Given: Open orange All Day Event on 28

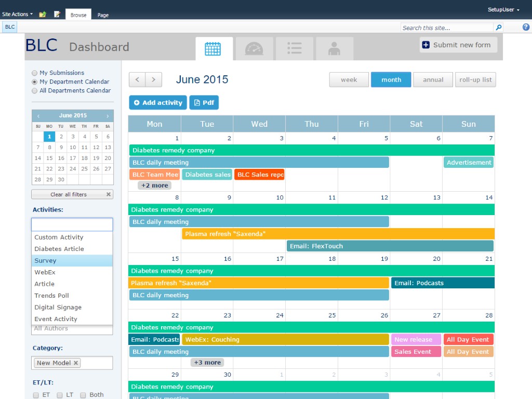Looking at the screenshot, I should pos(468,352).
